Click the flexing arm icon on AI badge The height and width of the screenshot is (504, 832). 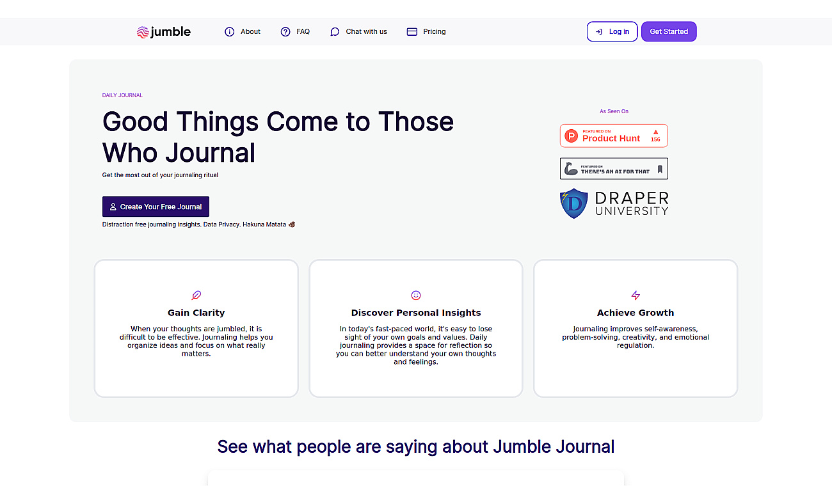[x=570, y=169]
